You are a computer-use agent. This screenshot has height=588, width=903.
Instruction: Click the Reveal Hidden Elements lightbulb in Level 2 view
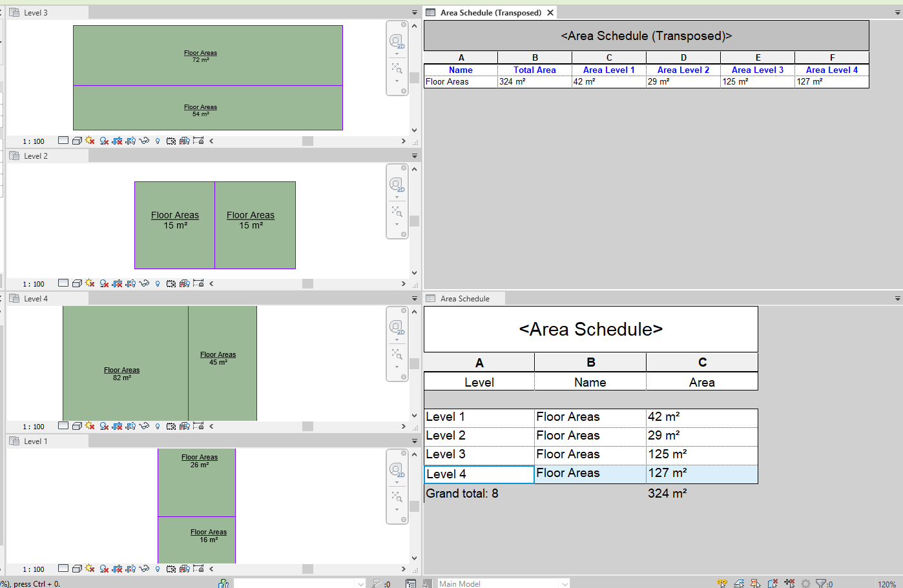(158, 283)
